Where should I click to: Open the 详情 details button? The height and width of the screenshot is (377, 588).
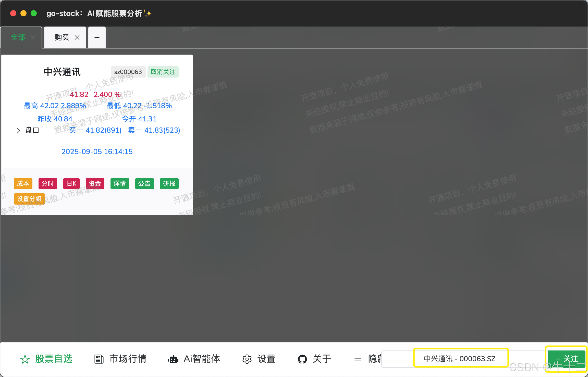point(120,184)
